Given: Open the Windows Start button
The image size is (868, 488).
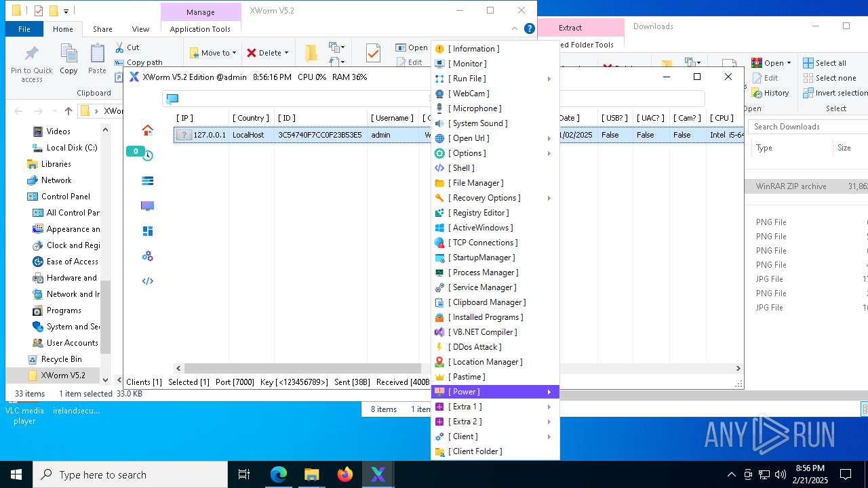Looking at the screenshot, I should [x=16, y=474].
